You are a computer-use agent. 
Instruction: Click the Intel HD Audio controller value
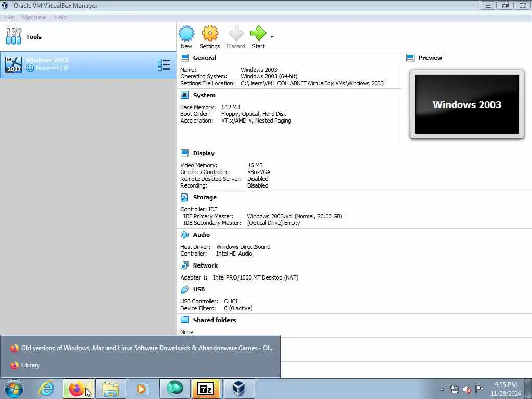click(x=234, y=254)
